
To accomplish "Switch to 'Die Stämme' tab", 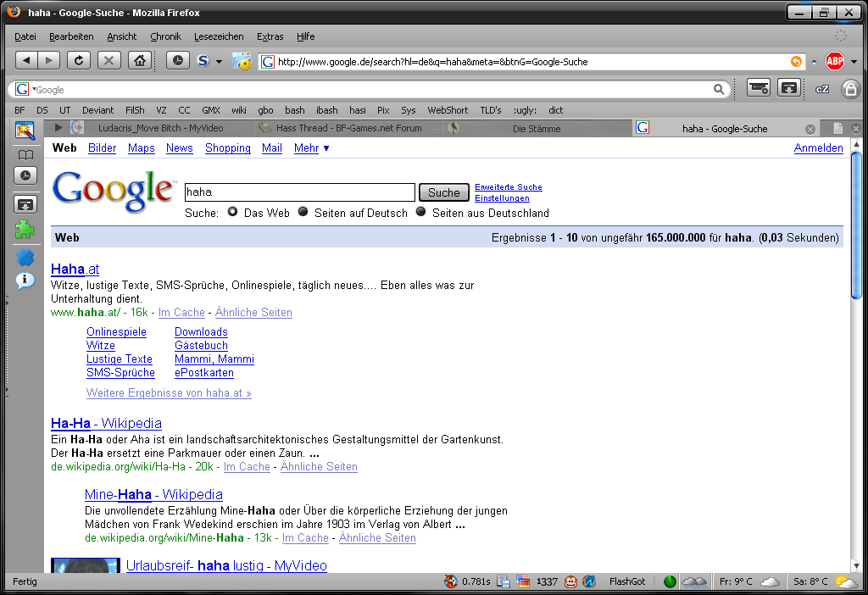I will (537, 129).
